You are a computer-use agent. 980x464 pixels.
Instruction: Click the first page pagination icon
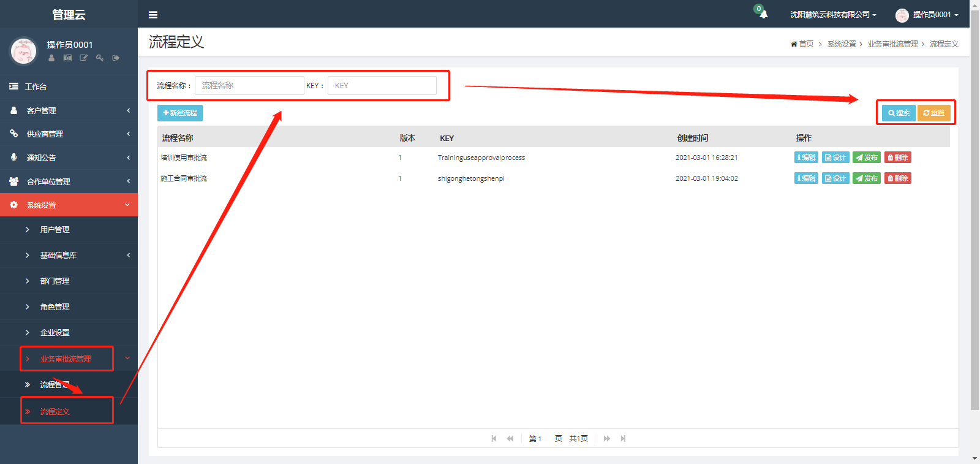494,438
